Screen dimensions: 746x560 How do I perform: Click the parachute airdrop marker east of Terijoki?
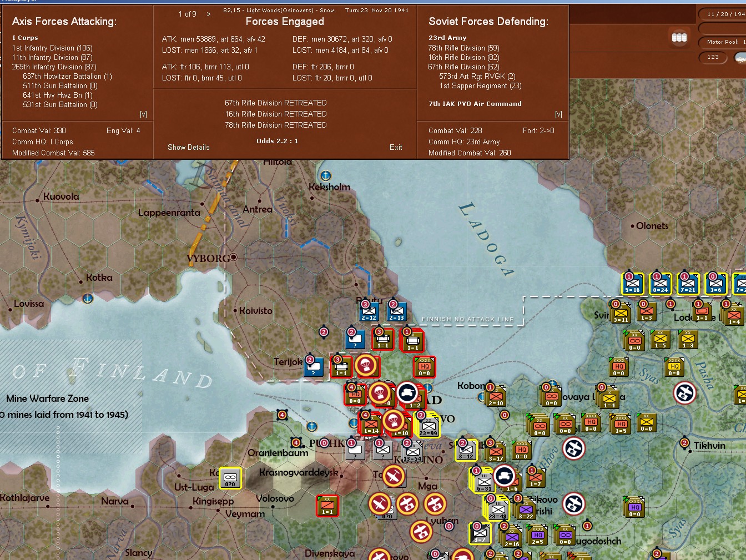[366, 366]
